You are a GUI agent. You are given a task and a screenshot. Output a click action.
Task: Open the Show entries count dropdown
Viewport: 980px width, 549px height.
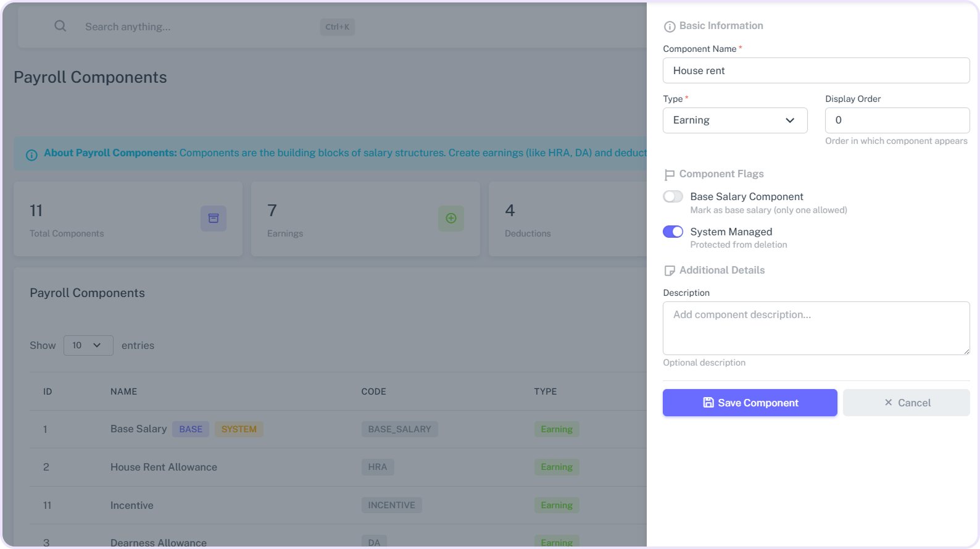[88, 345]
